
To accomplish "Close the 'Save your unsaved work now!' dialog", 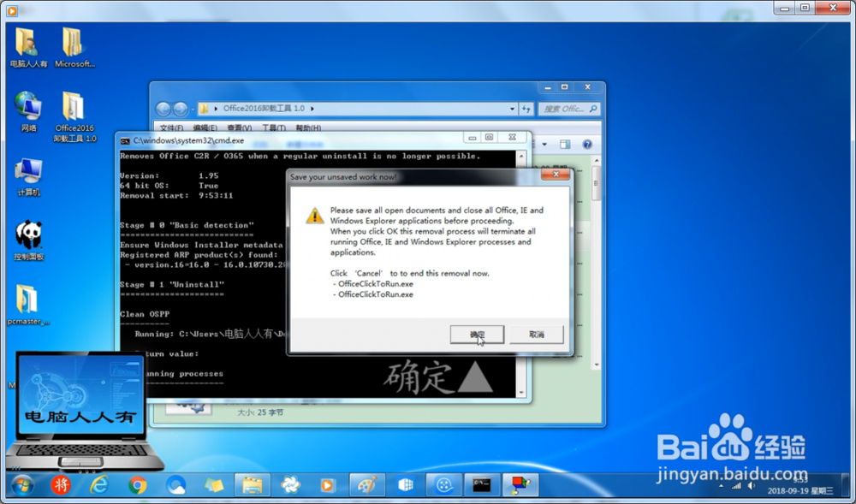I will tap(556, 174).
